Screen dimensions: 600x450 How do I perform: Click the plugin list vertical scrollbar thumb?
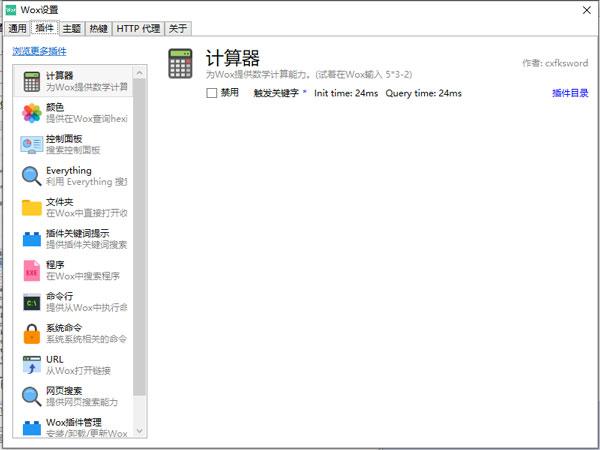pyautogui.click(x=140, y=237)
